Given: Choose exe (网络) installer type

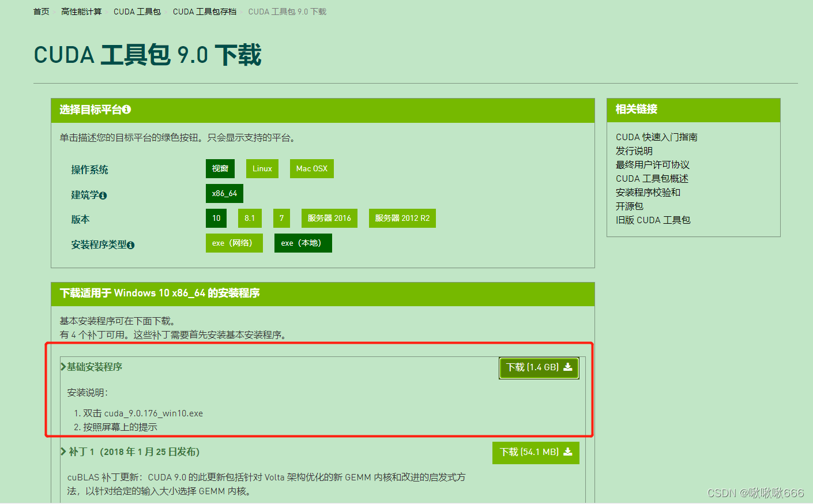Looking at the screenshot, I should (234, 243).
